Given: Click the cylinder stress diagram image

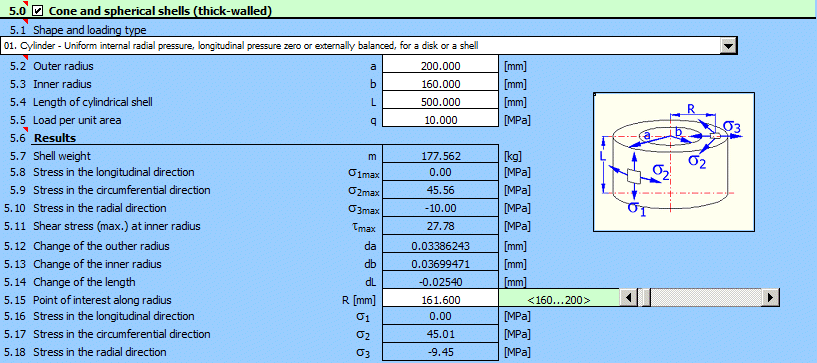Looking at the screenshot, I should click(674, 161).
